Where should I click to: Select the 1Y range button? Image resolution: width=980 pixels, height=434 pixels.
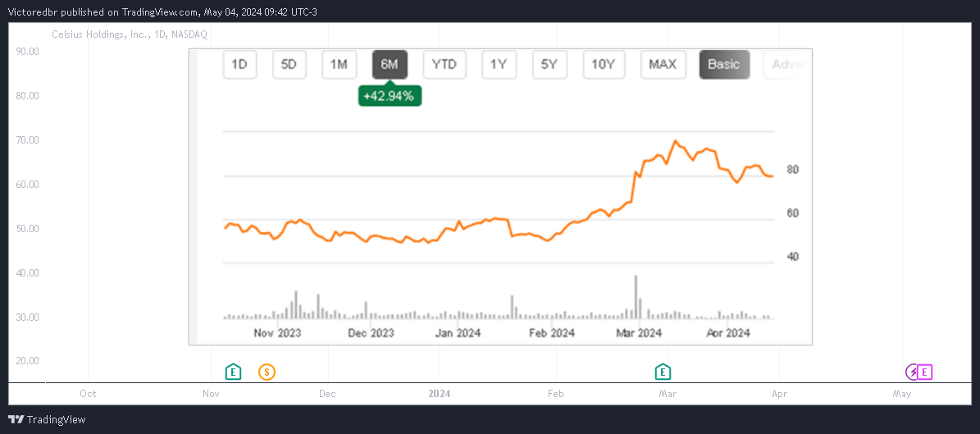click(499, 65)
